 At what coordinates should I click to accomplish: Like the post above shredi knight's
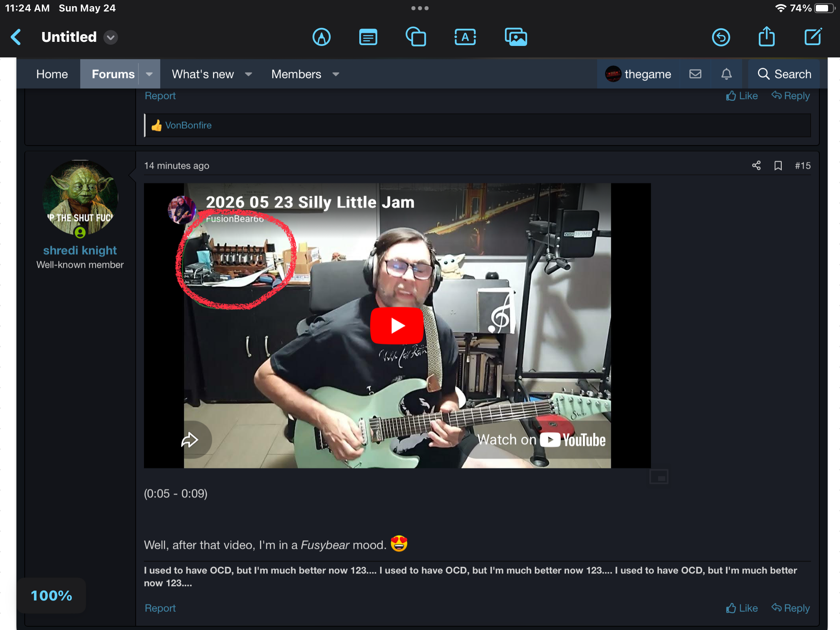pos(742,96)
